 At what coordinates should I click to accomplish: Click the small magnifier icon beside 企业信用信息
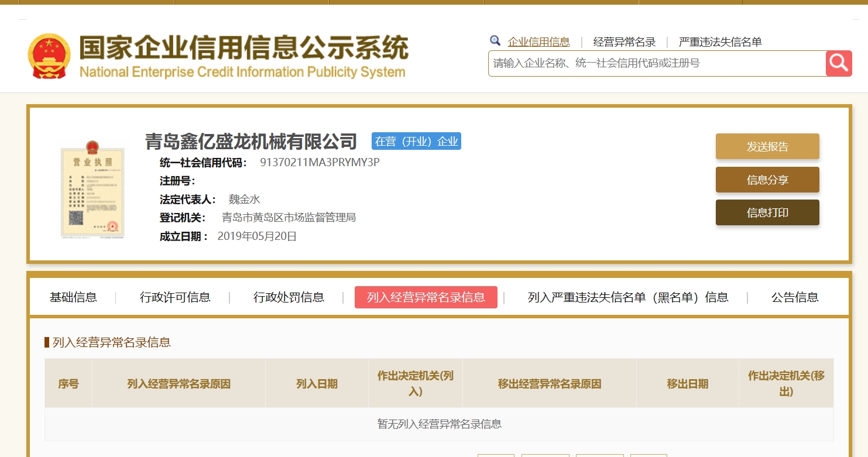coord(495,41)
